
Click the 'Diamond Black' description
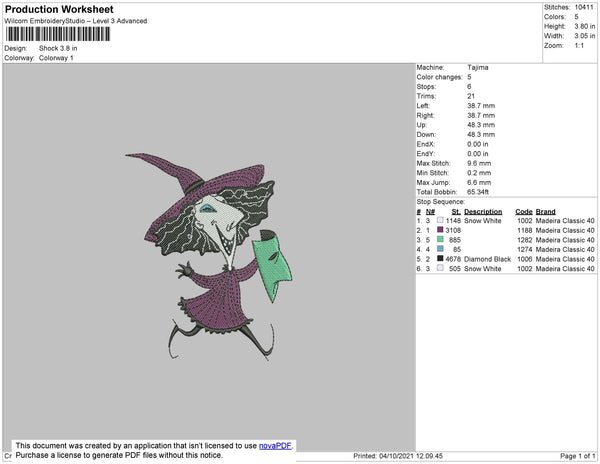click(488, 259)
